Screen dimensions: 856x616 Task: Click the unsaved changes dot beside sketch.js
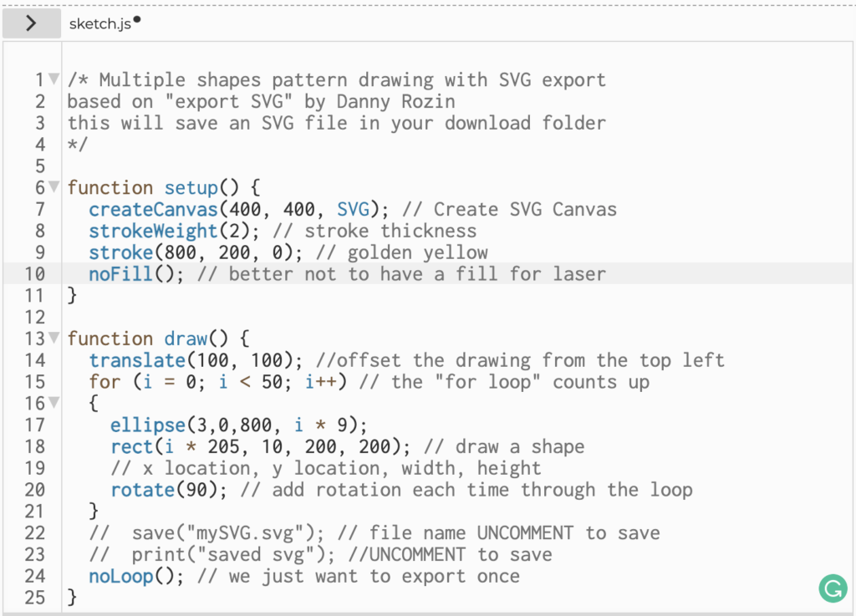click(137, 21)
